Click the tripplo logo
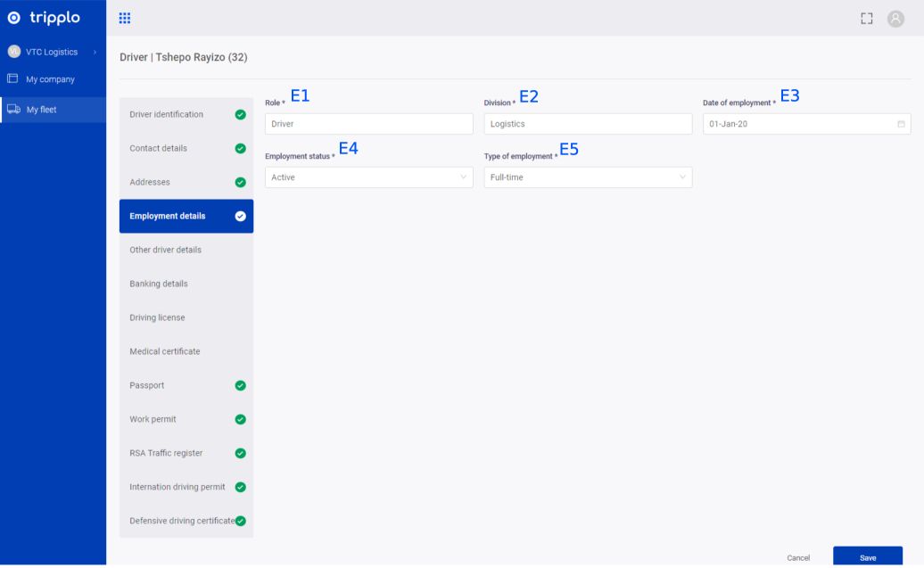The height and width of the screenshot is (568, 924). tap(45, 18)
